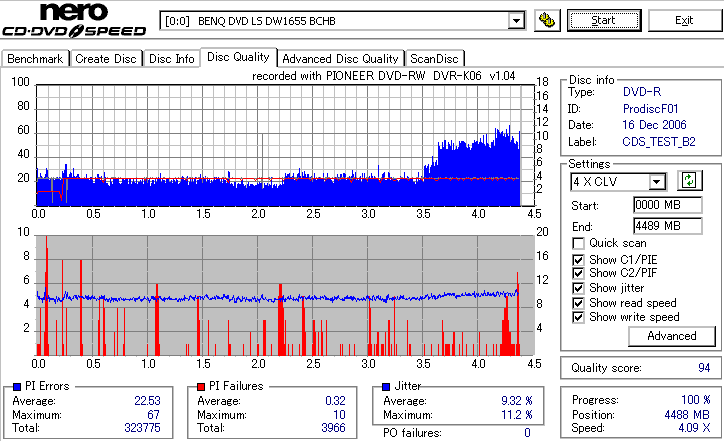
Task: Click the Start field showing 0000 MB
Action: (x=668, y=205)
